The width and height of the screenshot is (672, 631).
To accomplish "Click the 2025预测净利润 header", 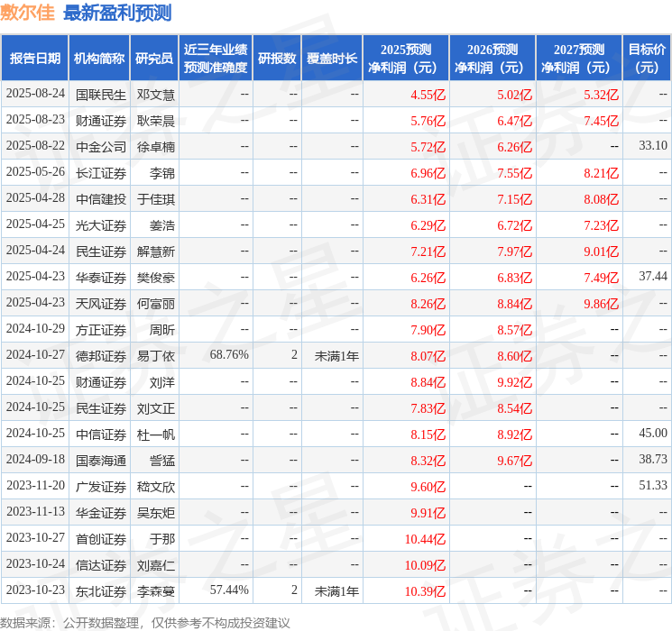I will [406, 59].
